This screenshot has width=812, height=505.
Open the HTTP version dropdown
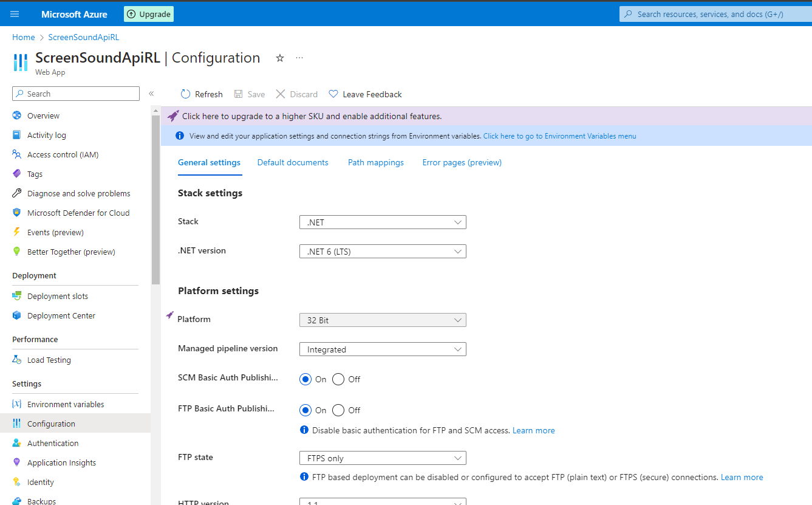pos(383,502)
